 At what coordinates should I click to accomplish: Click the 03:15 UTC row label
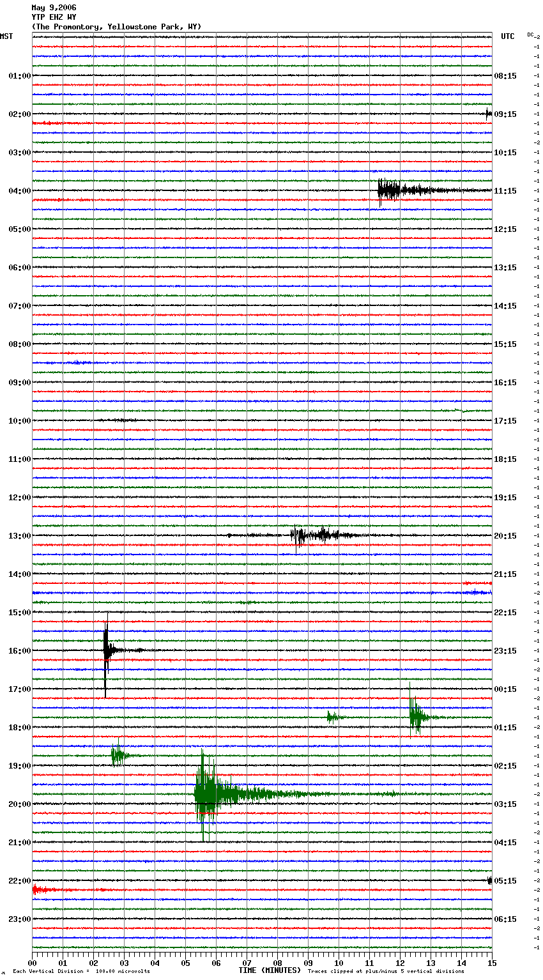[505, 804]
